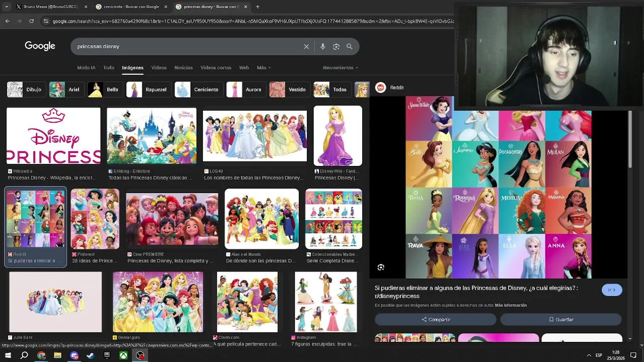Expand the Herramientas dropdown
This screenshot has width=644, height=362.
coord(341,67)
